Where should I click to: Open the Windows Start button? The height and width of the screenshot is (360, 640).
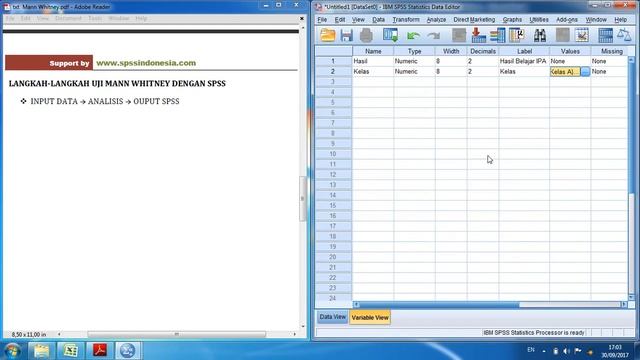[x=12, y=351]
